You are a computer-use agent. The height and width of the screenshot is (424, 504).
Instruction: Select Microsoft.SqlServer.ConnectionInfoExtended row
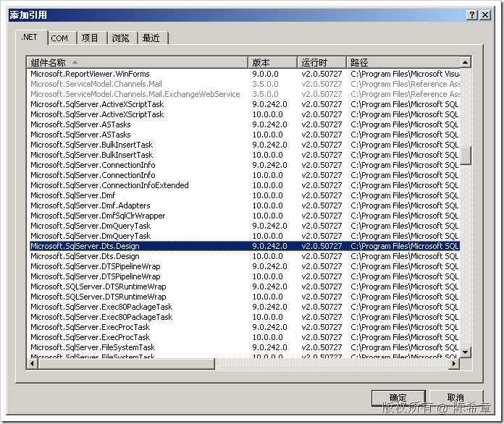point(244,185)
